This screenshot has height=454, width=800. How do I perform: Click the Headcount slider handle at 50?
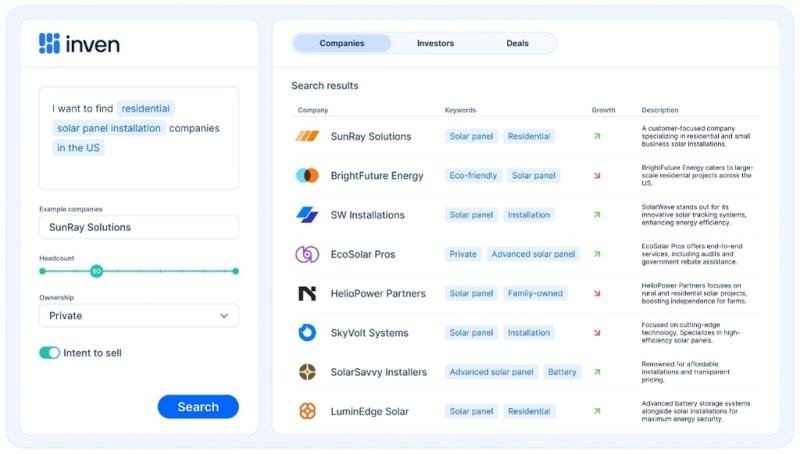(96, 271)
